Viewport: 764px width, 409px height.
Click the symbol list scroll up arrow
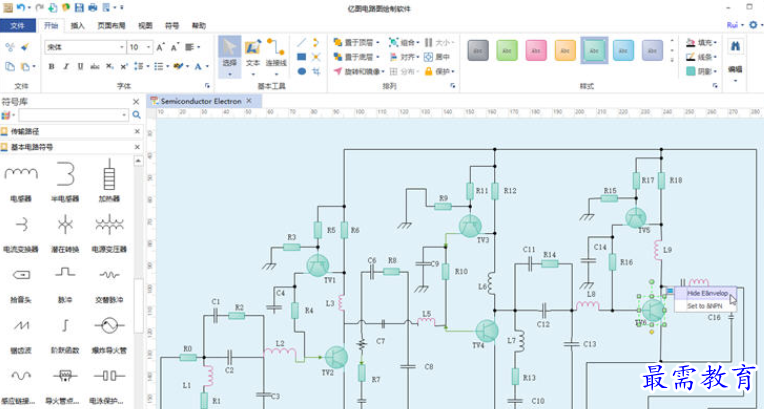[x=138, y=161]
